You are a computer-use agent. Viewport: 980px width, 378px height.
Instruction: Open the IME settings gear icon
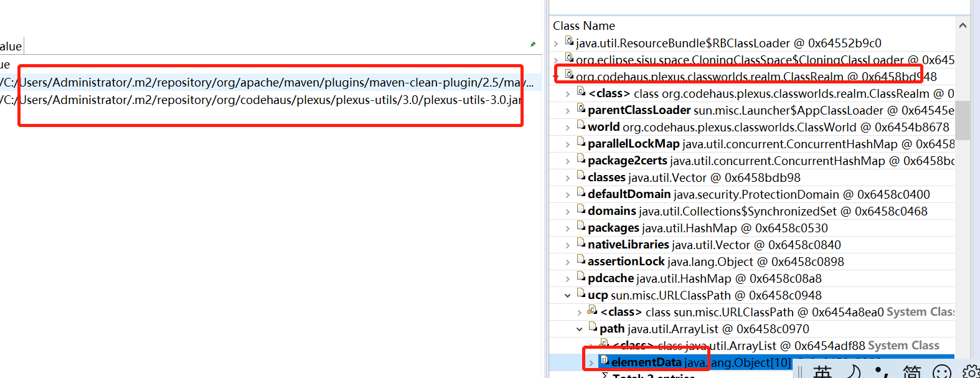point(971,372)
